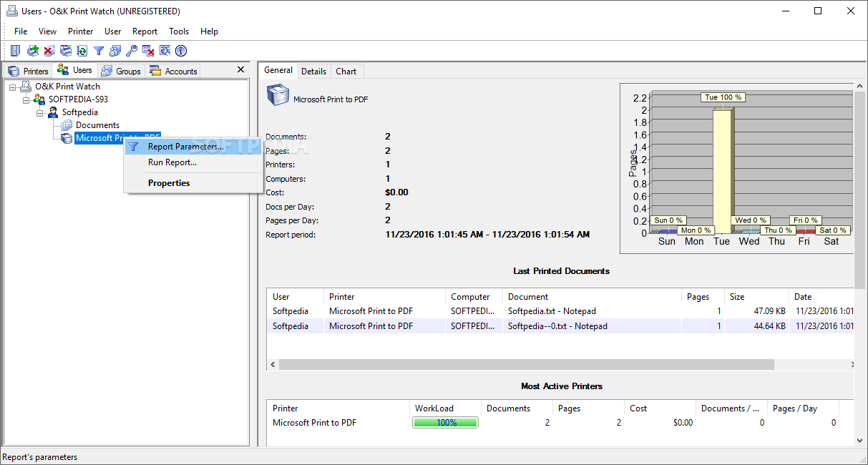Close the left navigation panel
Viewport: 868px width, 465px height.
[241, 70]
